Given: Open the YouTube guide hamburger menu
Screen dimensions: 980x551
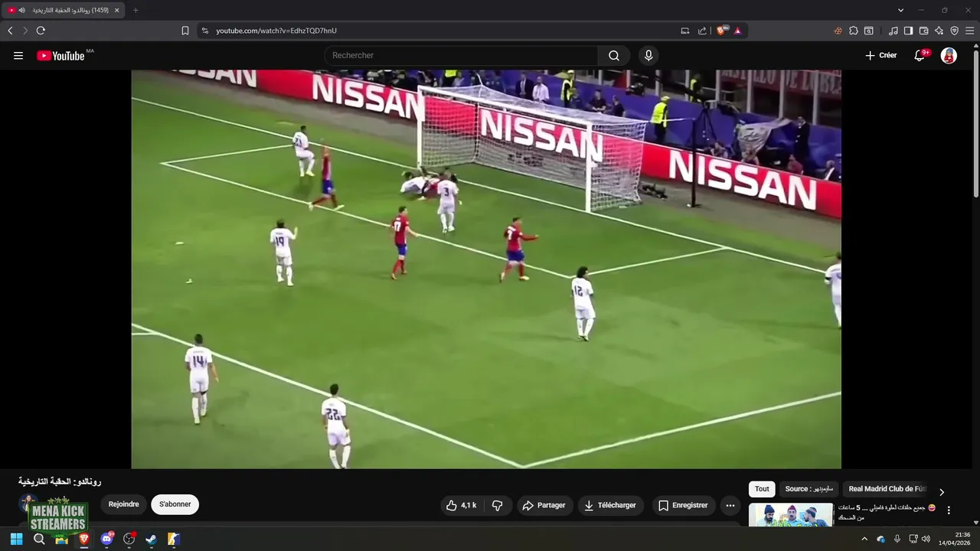Looking at the screenshot, I should pos(18,56).
